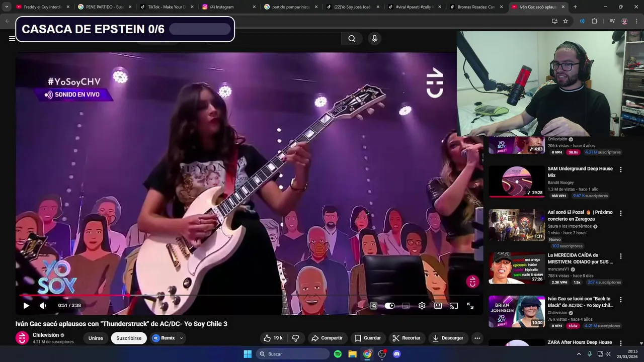Image resolution: width=644 pixels, height=362 pixels.
Task: Switch to the (4) Instagram tab
Action: pos(228,7)
